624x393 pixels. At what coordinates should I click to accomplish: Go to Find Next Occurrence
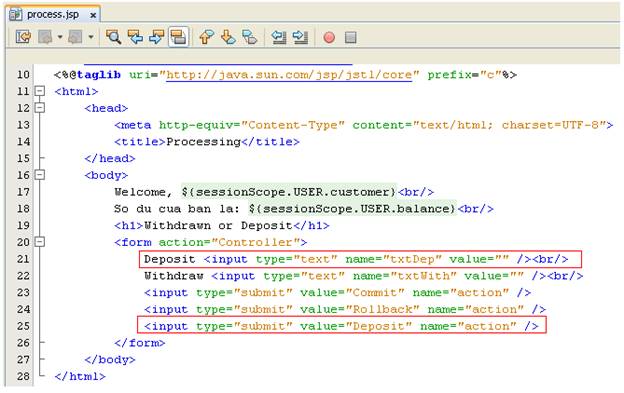point(157,37)
